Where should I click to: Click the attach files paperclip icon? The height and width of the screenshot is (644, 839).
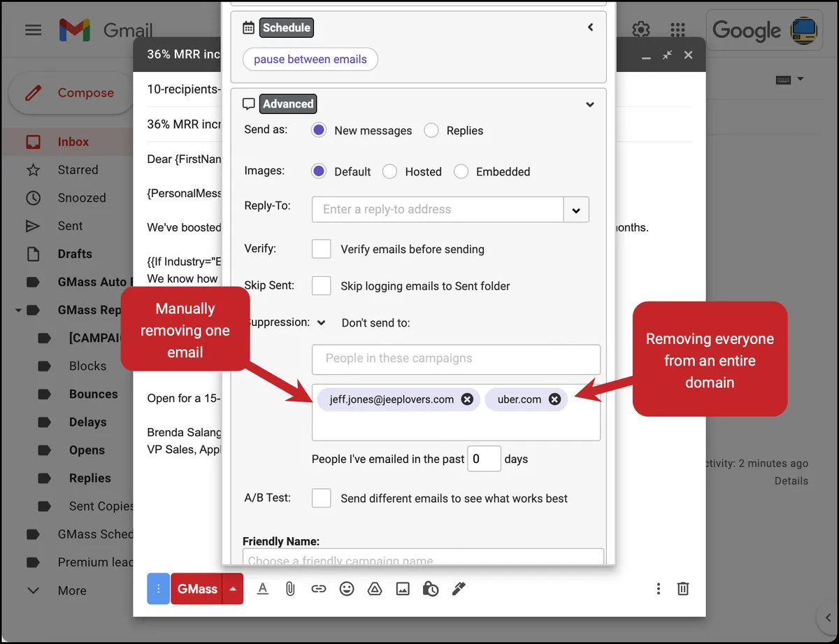tap(290, 589)
